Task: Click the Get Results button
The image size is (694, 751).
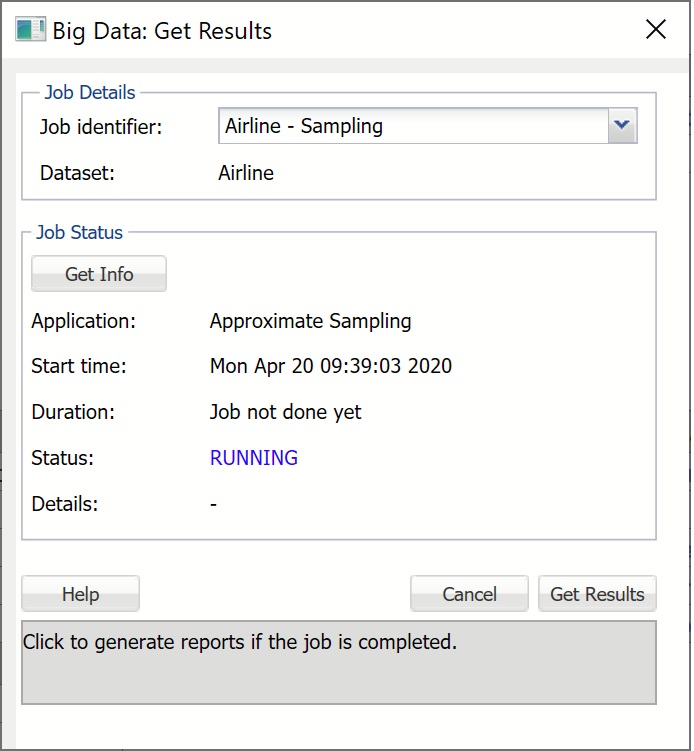Action: 597,594
